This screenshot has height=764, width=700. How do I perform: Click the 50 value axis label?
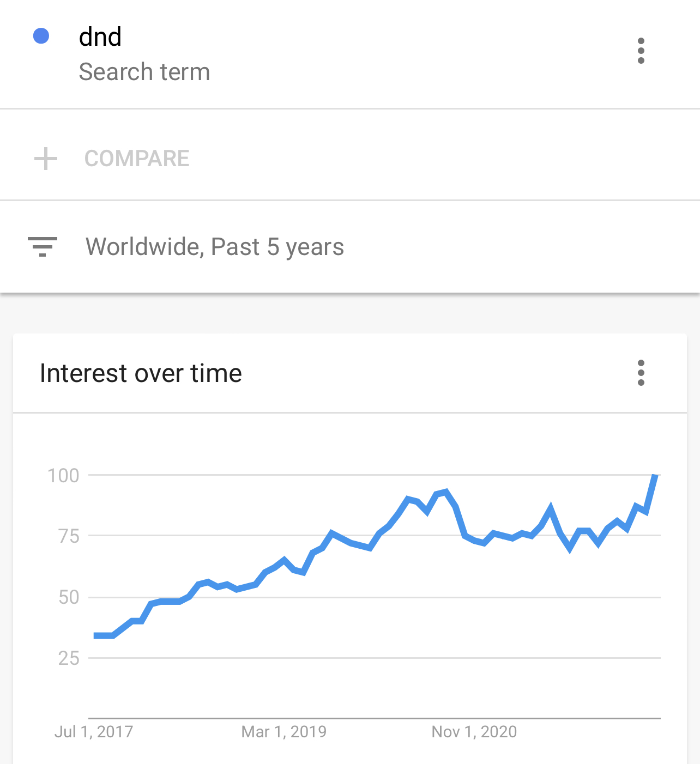(x=69, y=597)
